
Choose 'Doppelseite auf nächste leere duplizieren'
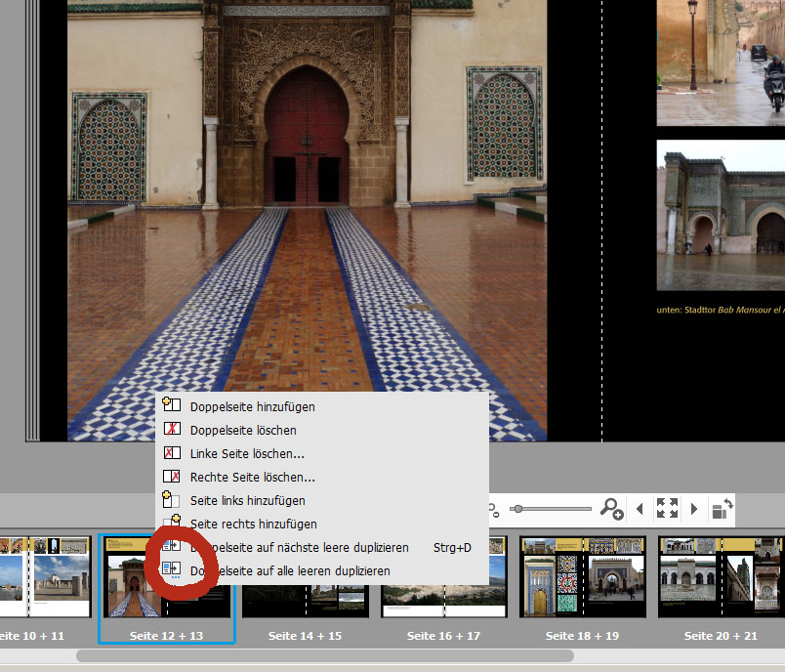299,548
